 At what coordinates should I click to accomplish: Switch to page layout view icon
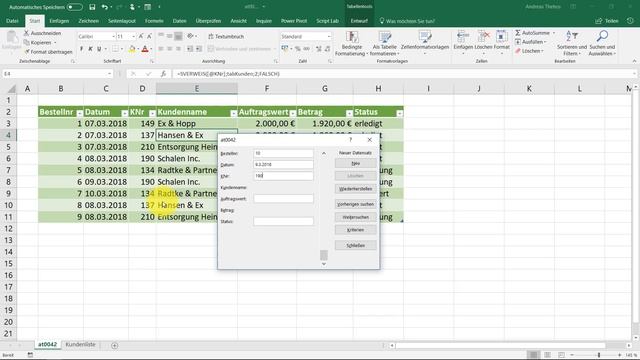pos(547,355)
